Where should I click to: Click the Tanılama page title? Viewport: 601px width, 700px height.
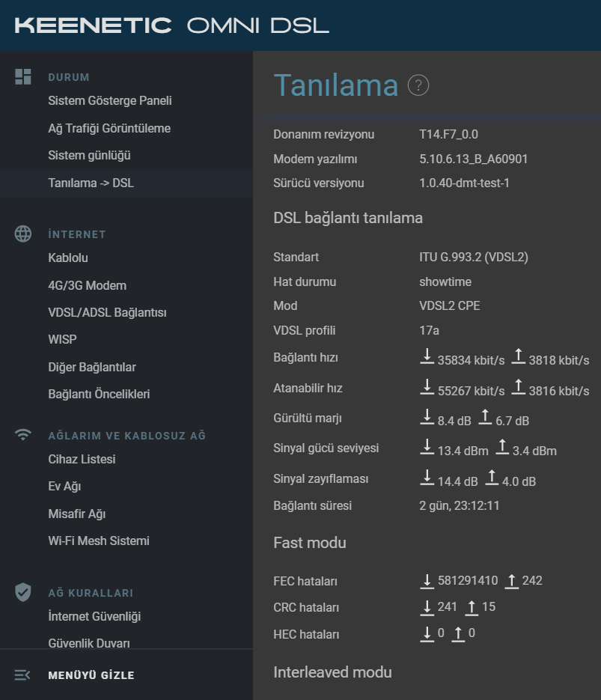[x=335, y=85]
